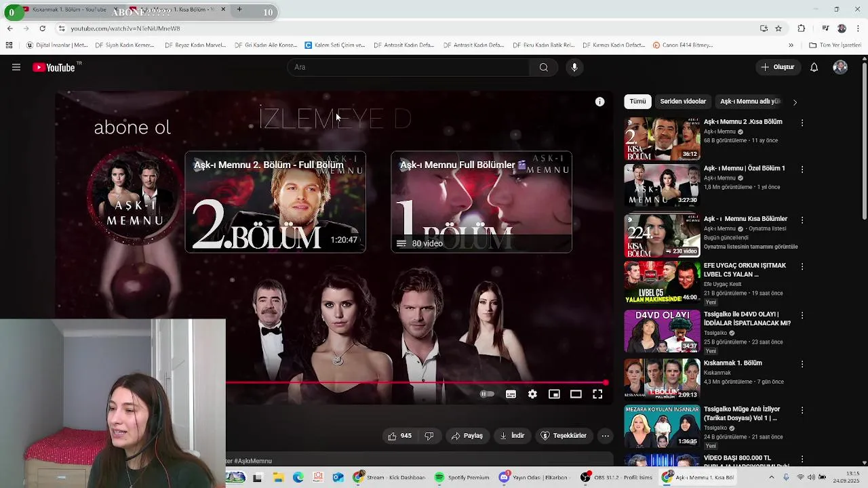Click the Chrome address bar URL

(x=125, y=28)
